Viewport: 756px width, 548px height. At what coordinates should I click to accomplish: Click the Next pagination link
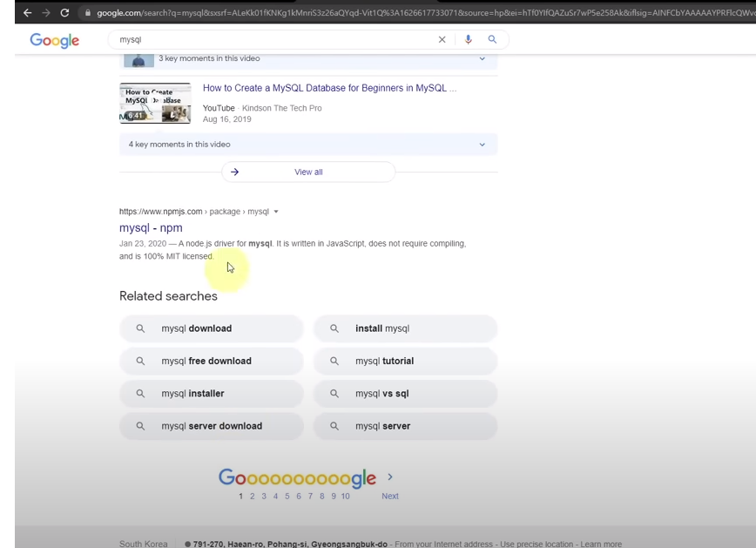pyautogui.click(x=390, y=496)
